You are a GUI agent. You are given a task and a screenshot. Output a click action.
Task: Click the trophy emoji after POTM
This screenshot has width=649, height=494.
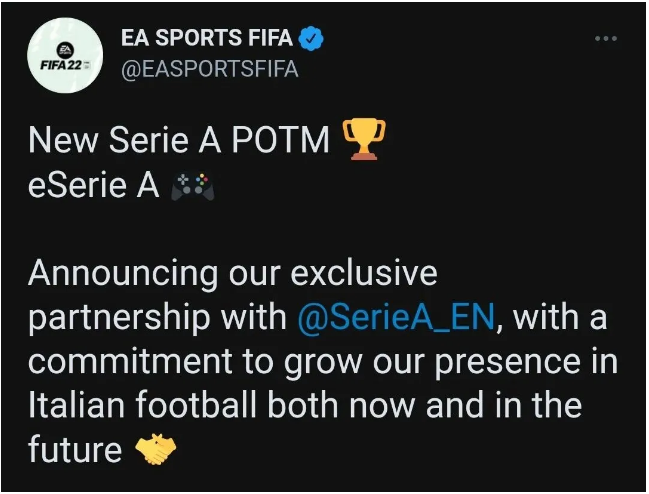pyautogui.click(x=364, y=139)
